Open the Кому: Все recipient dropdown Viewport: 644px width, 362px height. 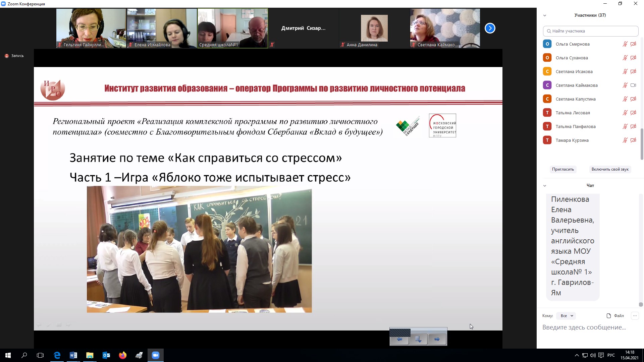pos(566,316)
